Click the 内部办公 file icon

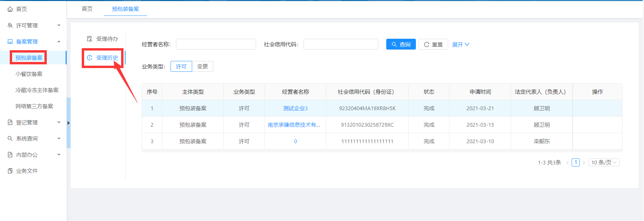[10, 155]
